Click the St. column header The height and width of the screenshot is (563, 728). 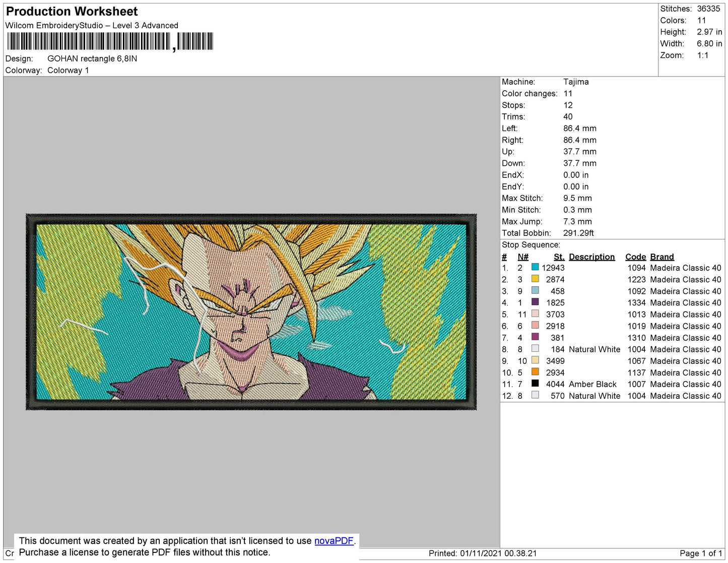[x=559, y=257]
